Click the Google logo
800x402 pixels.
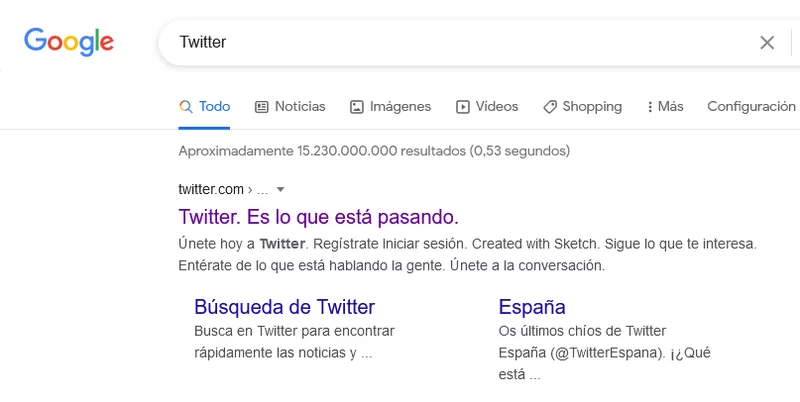click(x=69, y=42)
